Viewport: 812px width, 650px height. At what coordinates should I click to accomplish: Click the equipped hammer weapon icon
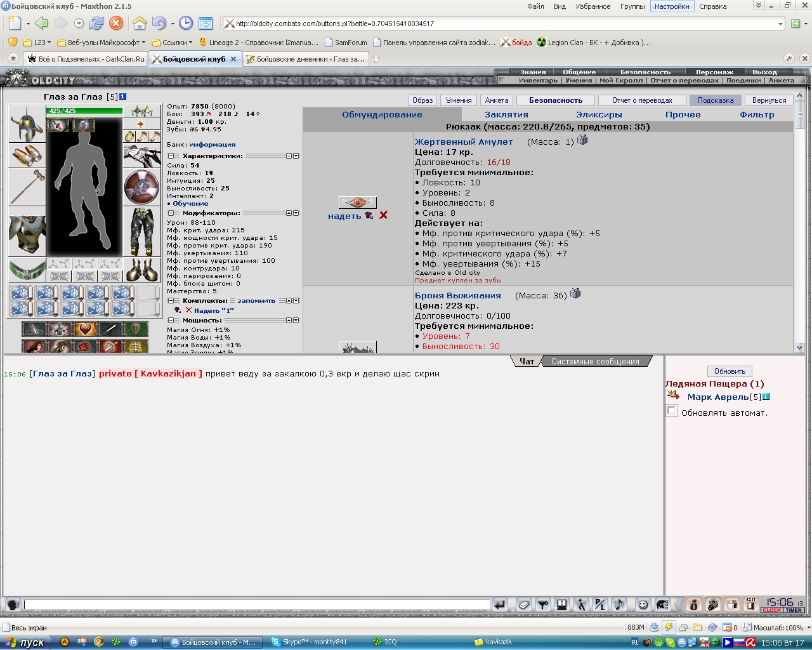(x=27, y=187)
